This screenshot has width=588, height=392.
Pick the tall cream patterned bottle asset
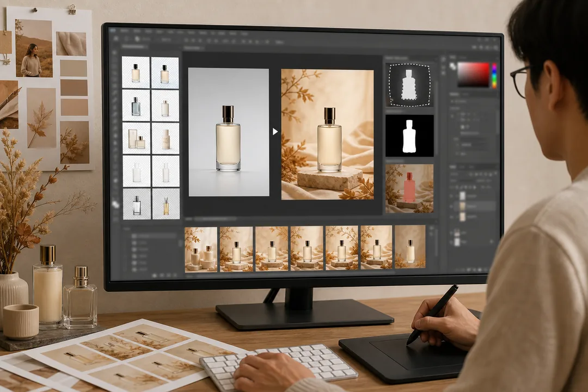click(166, 138)
